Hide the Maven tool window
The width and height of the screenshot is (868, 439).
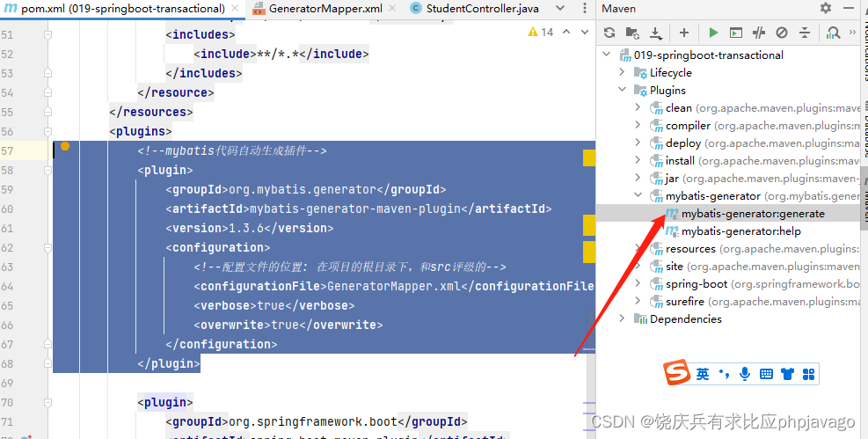[x=848, y=8]
